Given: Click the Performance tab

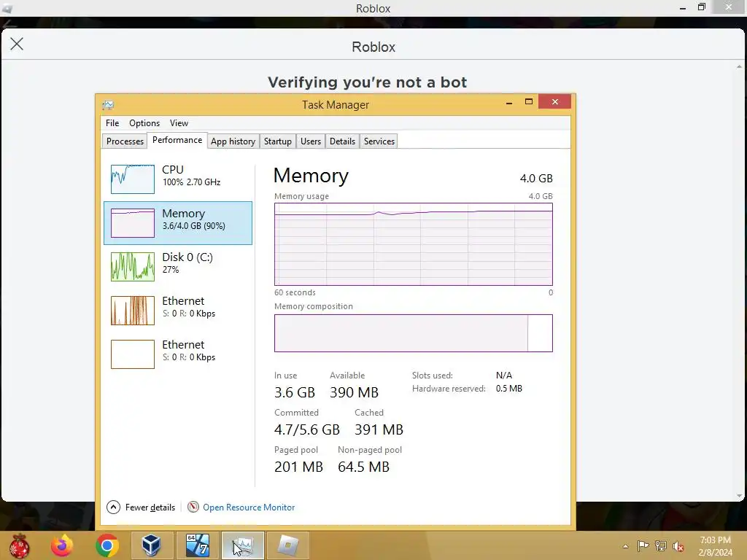Looking at the screenshot, I should pos(177,140).
